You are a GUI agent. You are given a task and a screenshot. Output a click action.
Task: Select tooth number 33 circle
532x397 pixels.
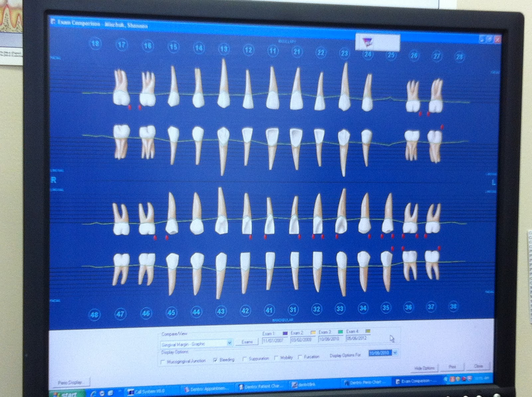pos(340,309)
